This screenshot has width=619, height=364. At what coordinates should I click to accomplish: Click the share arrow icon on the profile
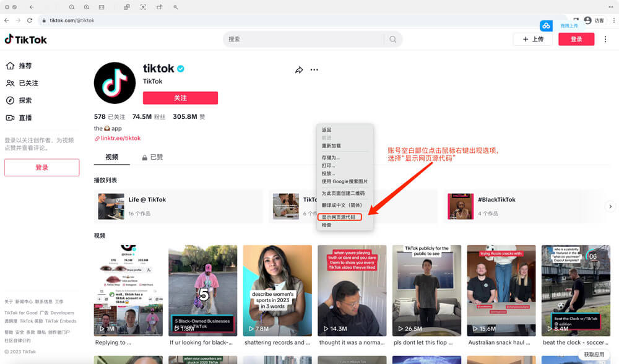click(x=299, y=70)
